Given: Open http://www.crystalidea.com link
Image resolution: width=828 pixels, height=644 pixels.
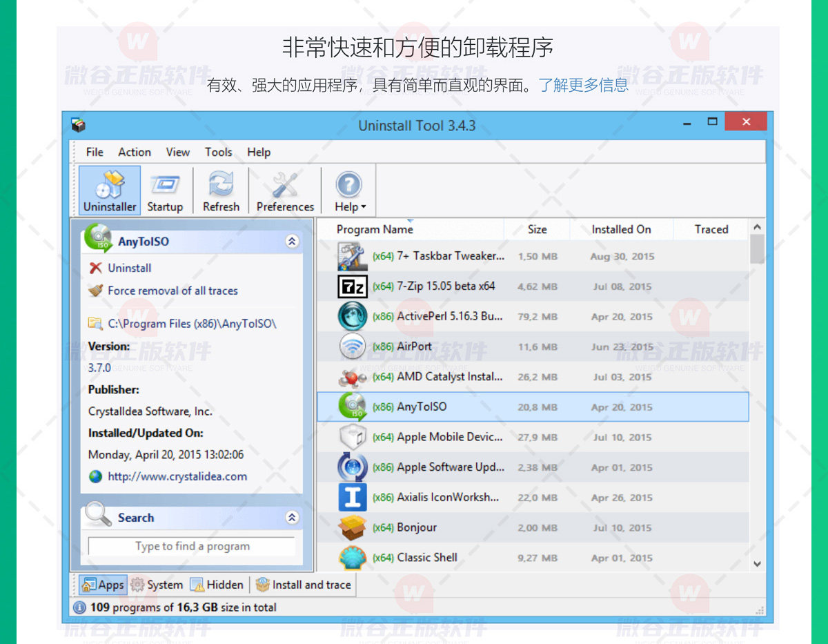Looking at the screenshot, I should tap(177, 476).
